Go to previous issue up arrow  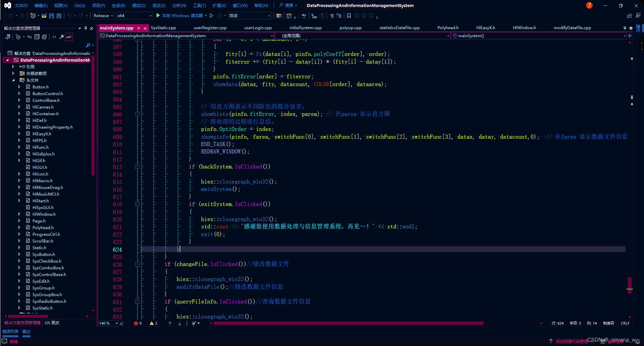click(x=170, y=323)
